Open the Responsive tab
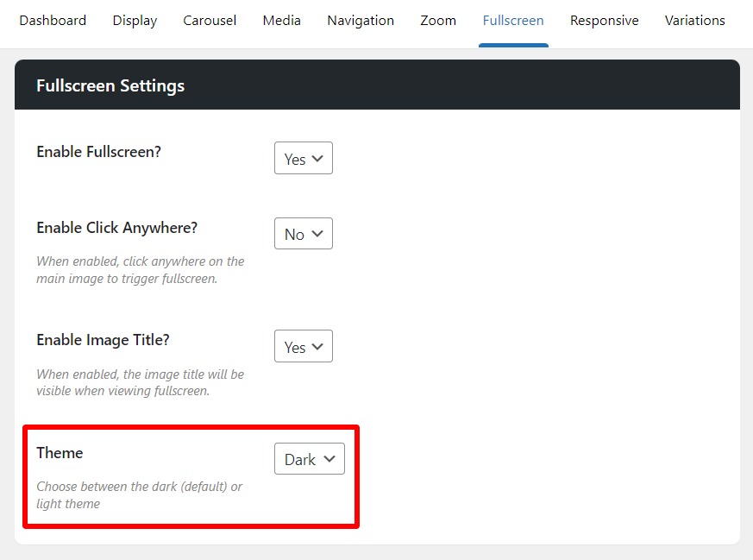This screenshot has height=560, width=753. click(604, 21)
